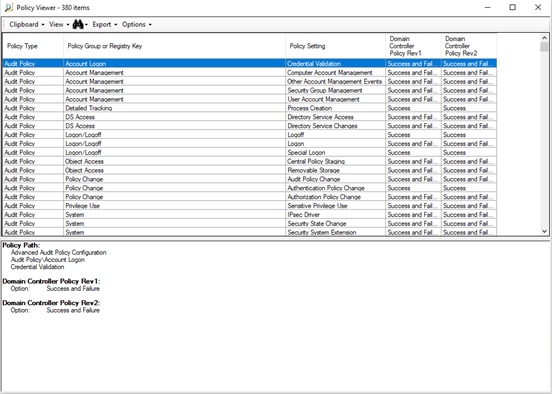This screenshot has width=552, height=394.
Task: Select the Authentication Policy Change cell
Action: [x=335, y=188]
